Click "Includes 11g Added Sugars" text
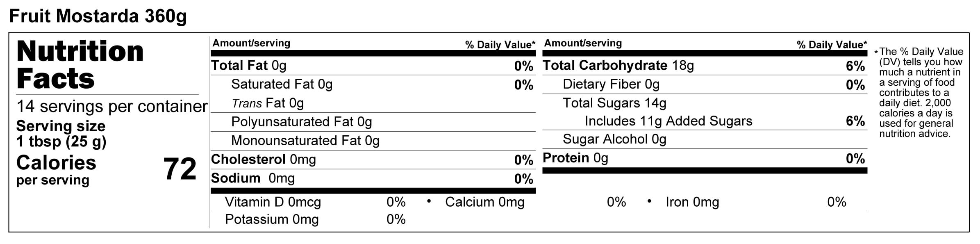 point(668,121)
